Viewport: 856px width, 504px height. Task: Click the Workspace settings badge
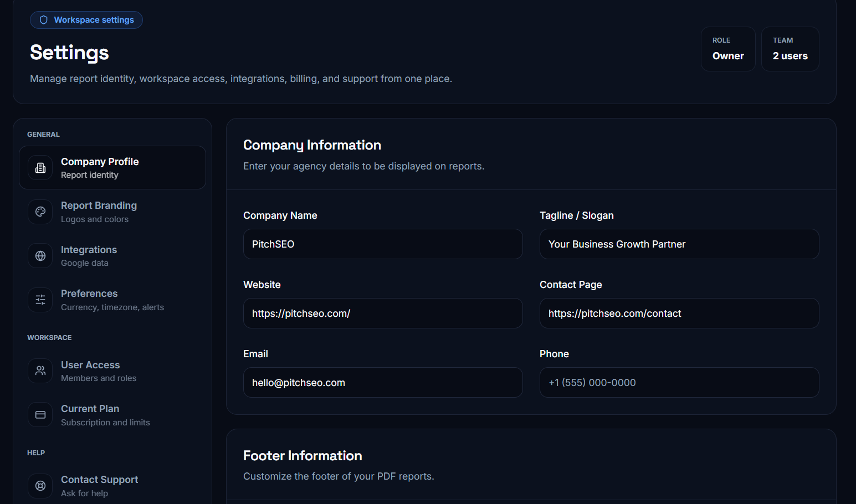(86, 20)
